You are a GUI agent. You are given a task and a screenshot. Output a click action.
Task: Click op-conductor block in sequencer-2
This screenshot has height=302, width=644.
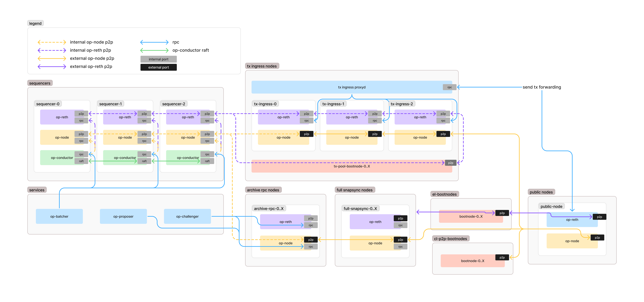coord(188,158)
